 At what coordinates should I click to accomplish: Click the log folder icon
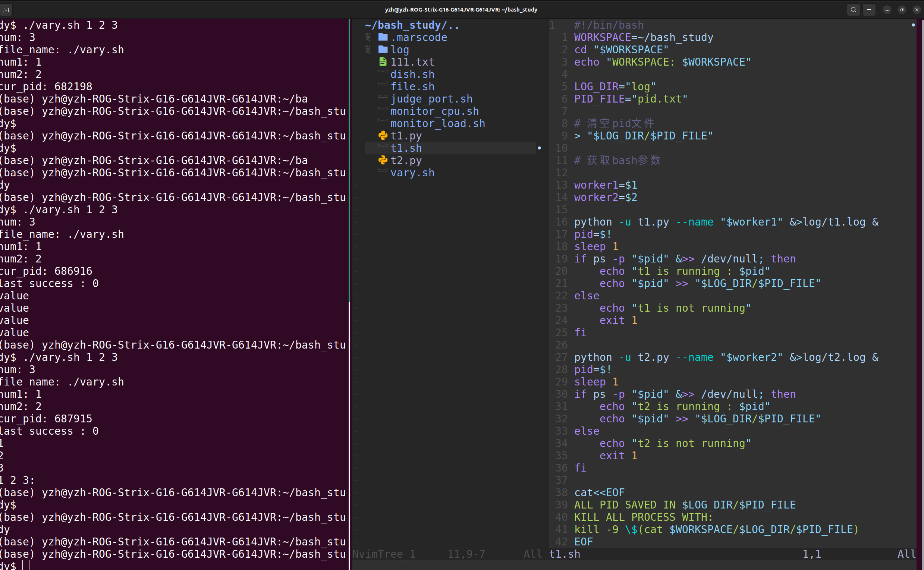coord(383,49)
